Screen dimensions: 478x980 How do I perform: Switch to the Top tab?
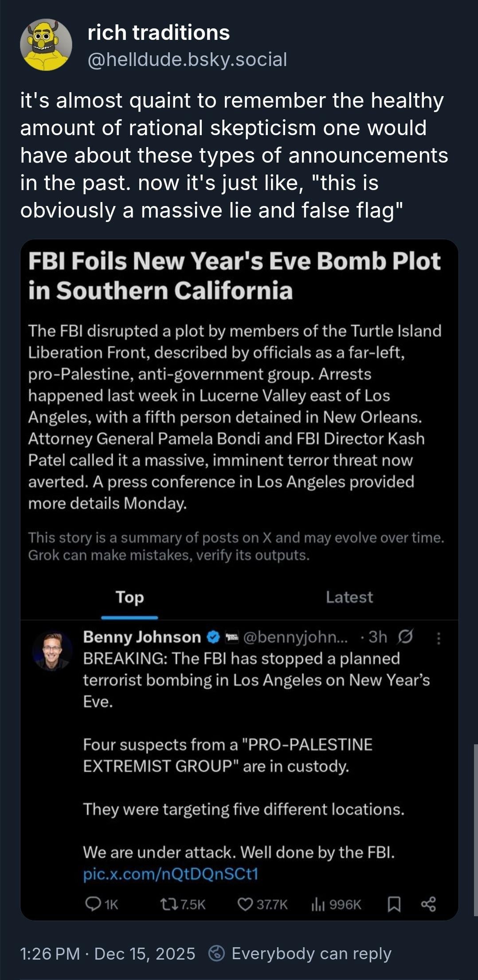click(x=129, y=597)
